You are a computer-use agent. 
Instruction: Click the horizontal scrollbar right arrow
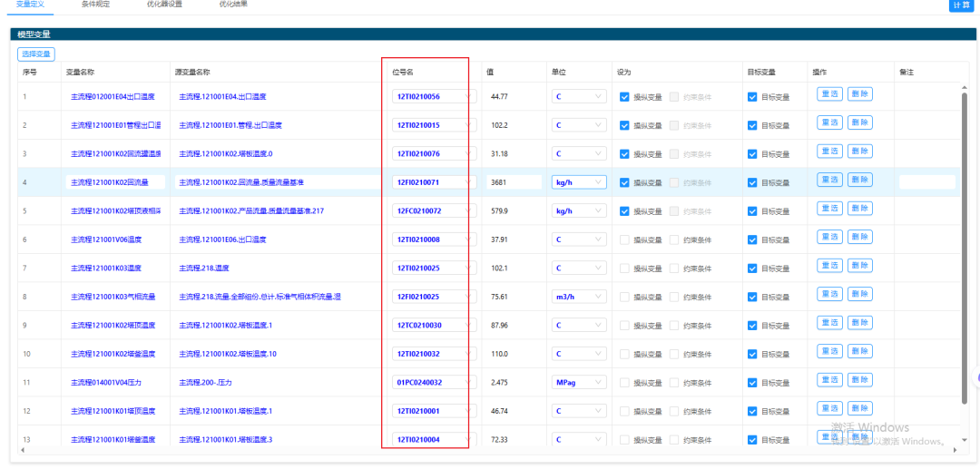(x=955, y=450)
